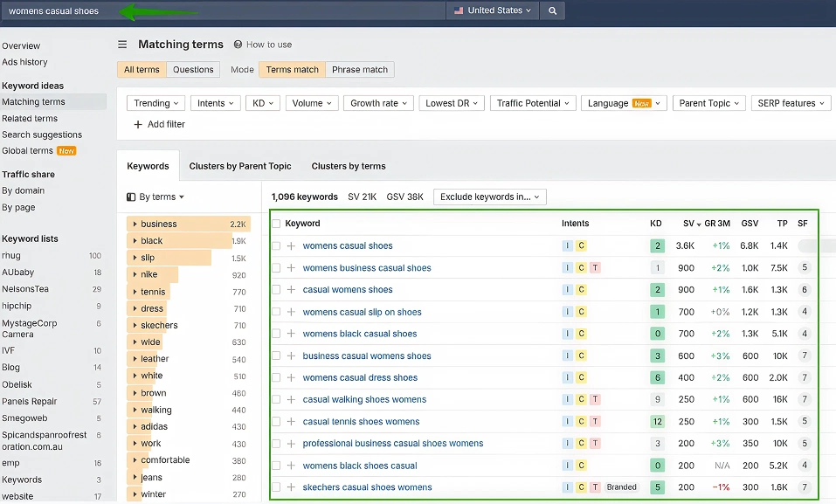
Task: Open the United States country dropdown
Action: 493,10
